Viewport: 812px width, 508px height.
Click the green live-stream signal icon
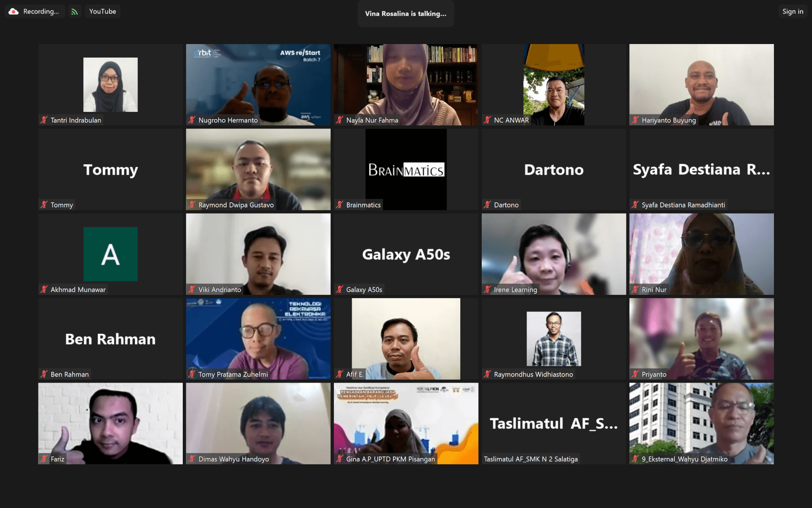click(x=75, y=12)
